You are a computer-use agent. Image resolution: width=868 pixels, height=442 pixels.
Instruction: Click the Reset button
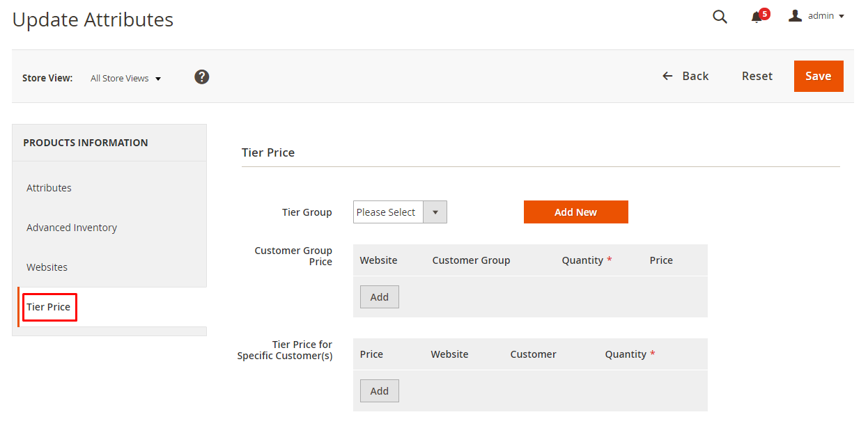tap(757, 77)
